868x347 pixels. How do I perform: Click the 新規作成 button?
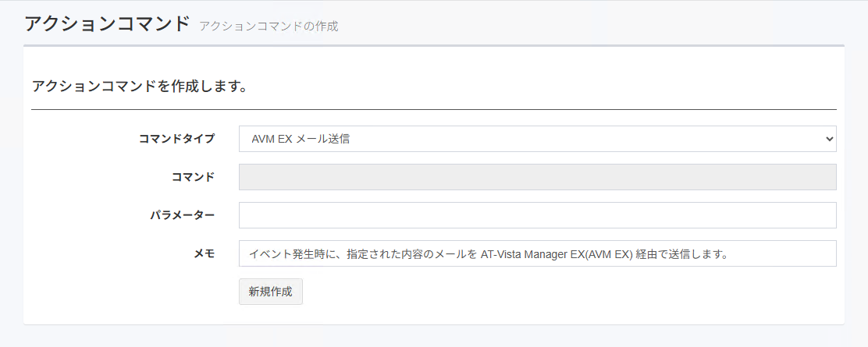[270, 292]
